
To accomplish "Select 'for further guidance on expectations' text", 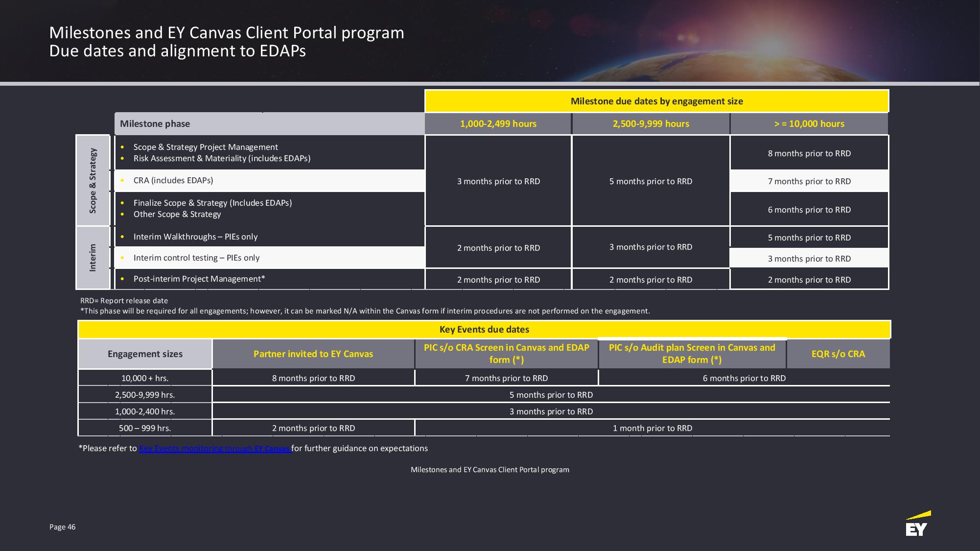I will click(360, 448).
